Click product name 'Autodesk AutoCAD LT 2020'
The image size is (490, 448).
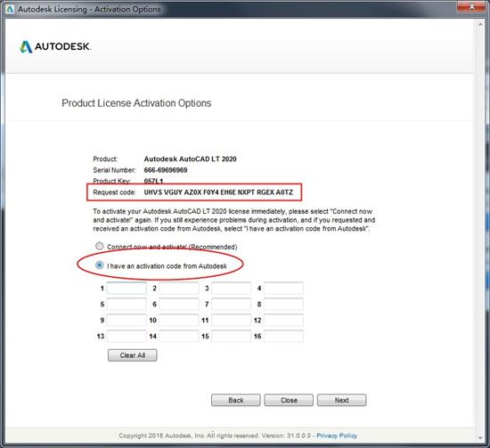[190, 159]
